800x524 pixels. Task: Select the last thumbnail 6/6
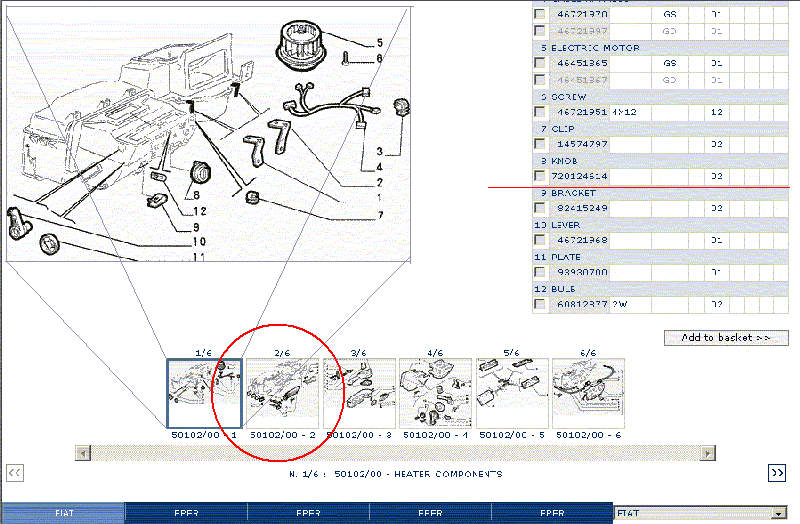click(588, 393)
